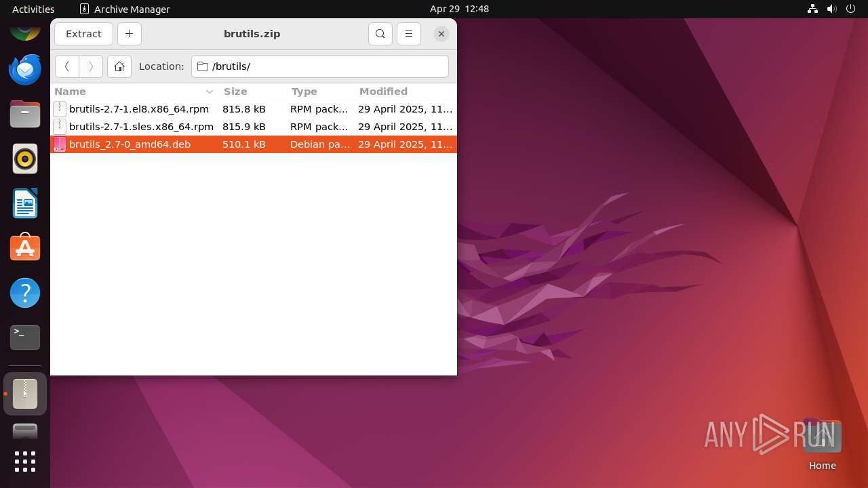Open the Home desktop folder
The width and height of the screenshot is (868, 488).
[x=822, y=445]
